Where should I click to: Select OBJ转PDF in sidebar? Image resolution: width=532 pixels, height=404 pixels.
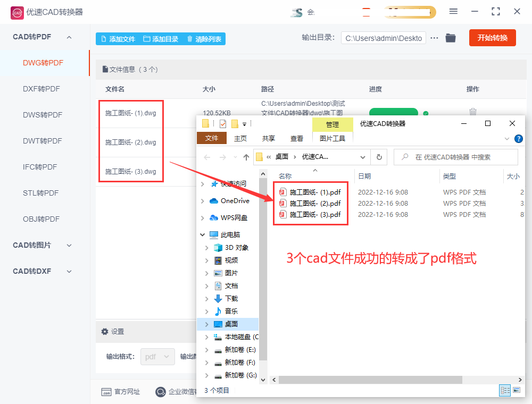41,220
